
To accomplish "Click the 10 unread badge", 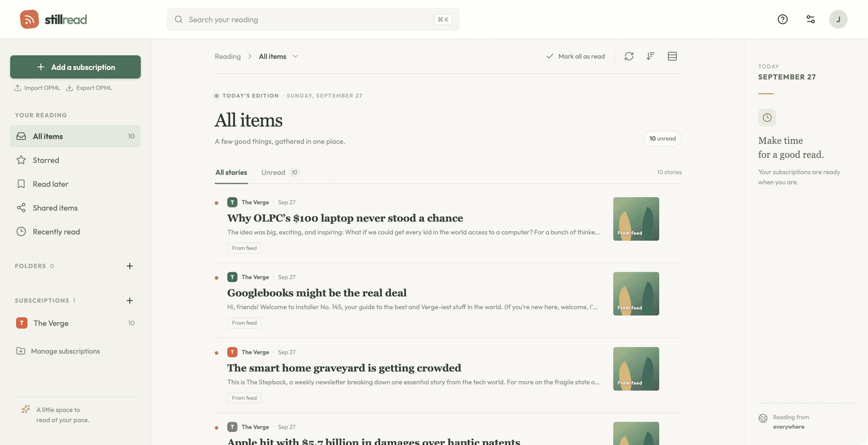I will click(662, 139).
